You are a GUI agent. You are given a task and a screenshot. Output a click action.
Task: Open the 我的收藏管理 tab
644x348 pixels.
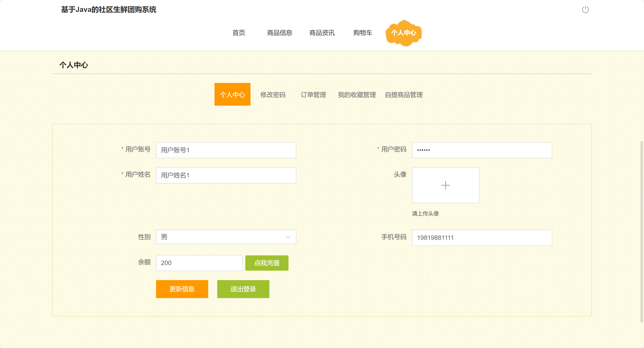(x=357, y=95)
